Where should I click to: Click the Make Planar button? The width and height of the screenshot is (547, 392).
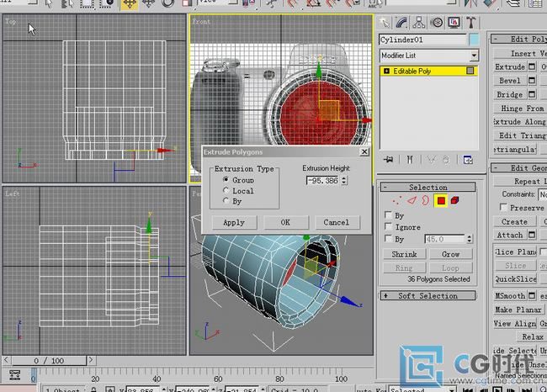[x=518, y=310]
